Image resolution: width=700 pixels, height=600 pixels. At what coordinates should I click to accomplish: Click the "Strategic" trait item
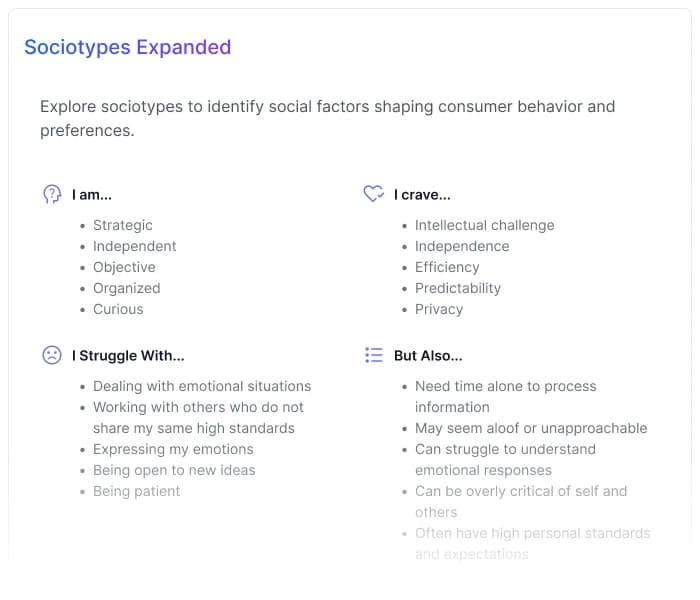click(123, 225)
